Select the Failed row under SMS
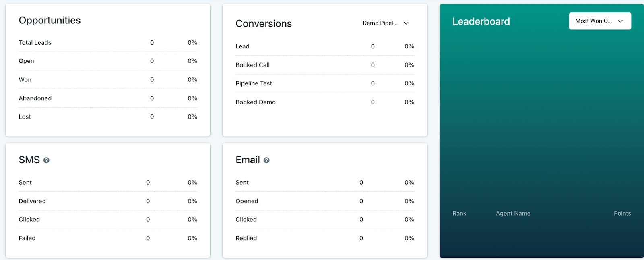 tap(27, 238)
